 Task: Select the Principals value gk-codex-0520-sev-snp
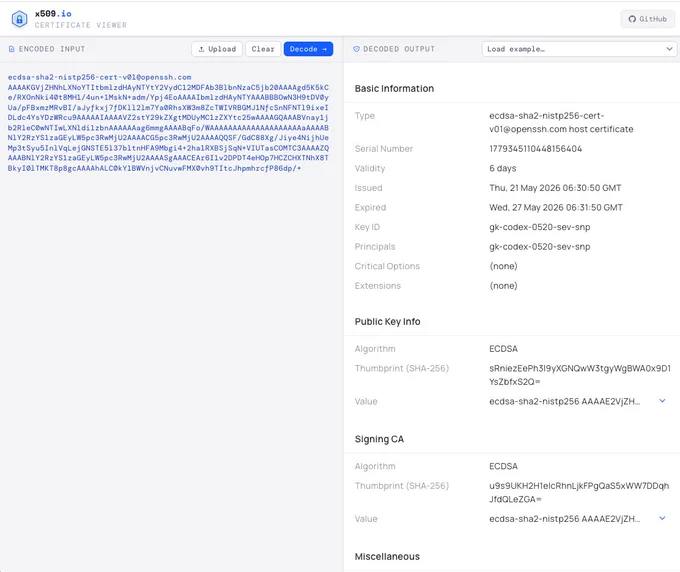(x=539, y=247)
